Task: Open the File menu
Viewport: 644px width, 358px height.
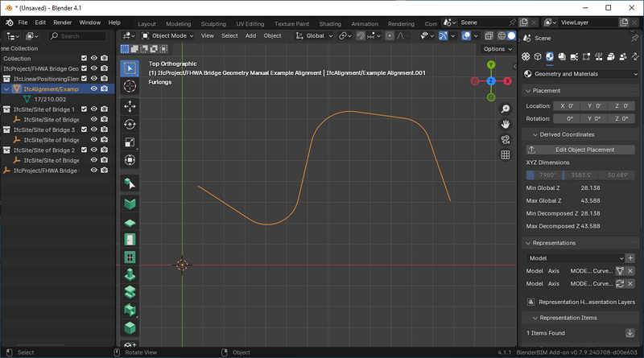Action: click(23, 23)
